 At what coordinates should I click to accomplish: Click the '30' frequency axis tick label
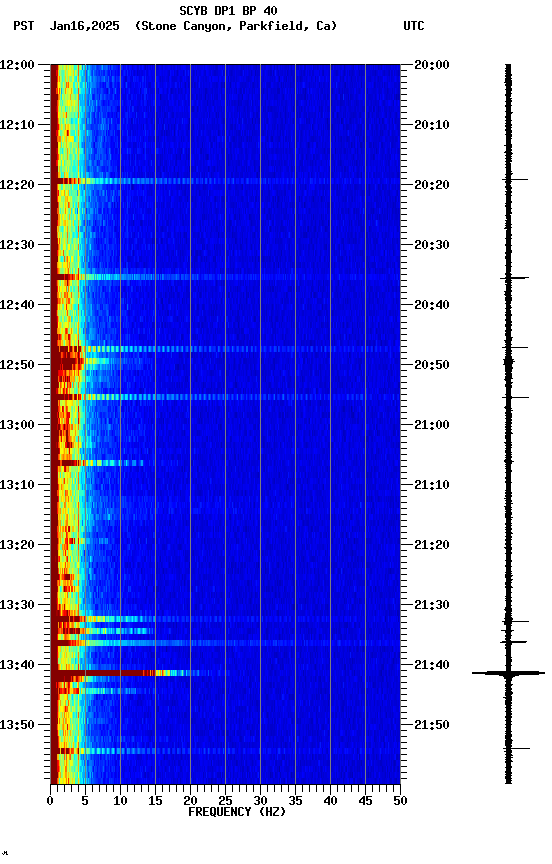(260, 802)
